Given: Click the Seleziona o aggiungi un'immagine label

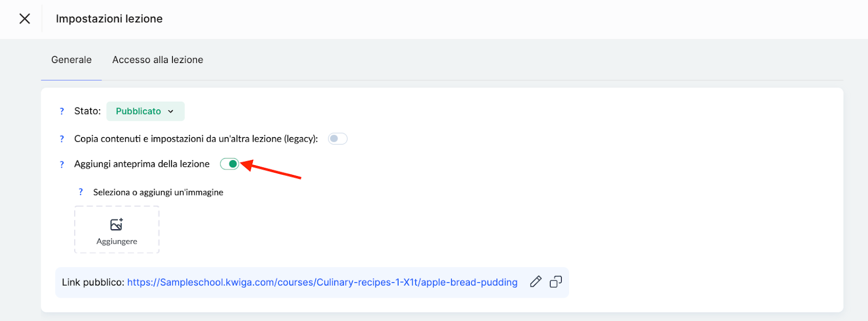Looking at the screenshot, I should coord(158,192).
